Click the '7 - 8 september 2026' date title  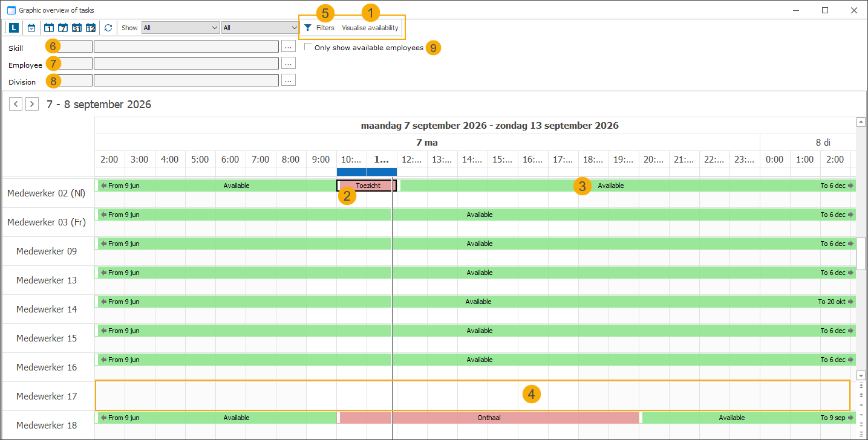tap(99, 105)
